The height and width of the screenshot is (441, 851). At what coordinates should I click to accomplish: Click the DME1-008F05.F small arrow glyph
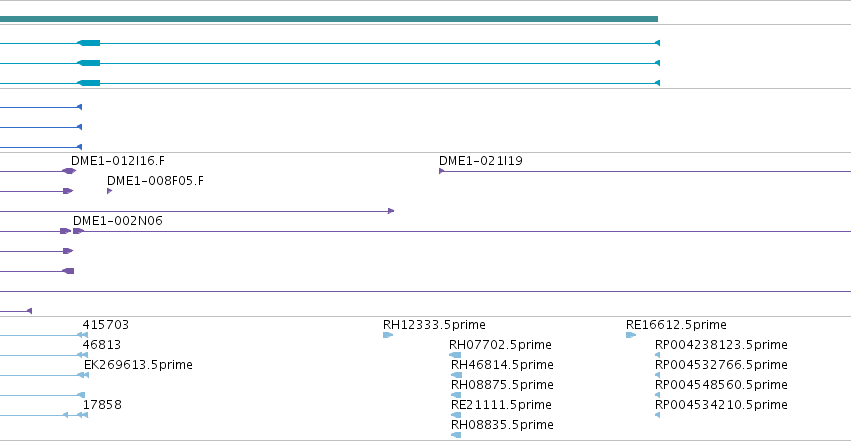pyautogui.click(x=110, y=191)
